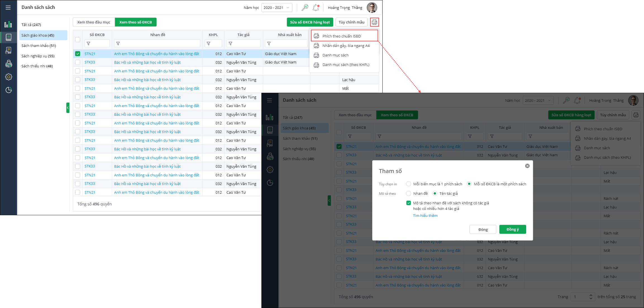Image resolution: width=644 pixels, height=308 pixels.
Task: Select 'Phích theo chuẩn ISBD' print menu item
Action: click(341, 36)
